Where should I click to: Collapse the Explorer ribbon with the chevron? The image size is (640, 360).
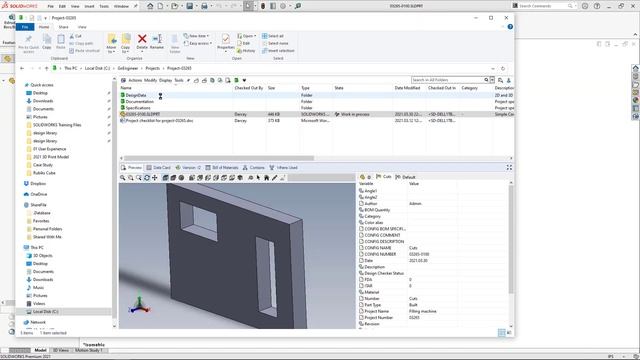(x=503, y=27)
